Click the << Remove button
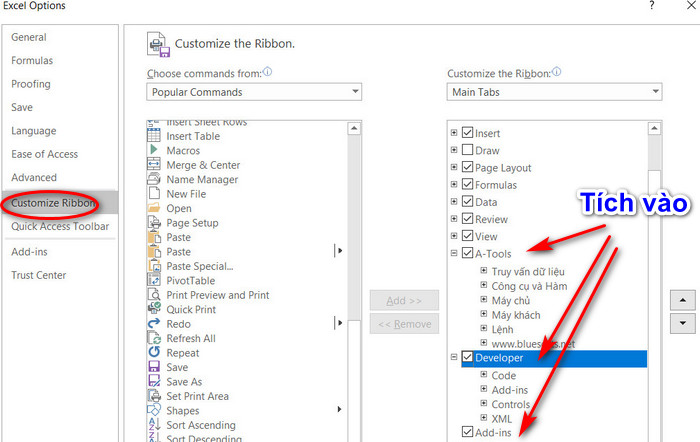700x442 pixels. [404, 324]
